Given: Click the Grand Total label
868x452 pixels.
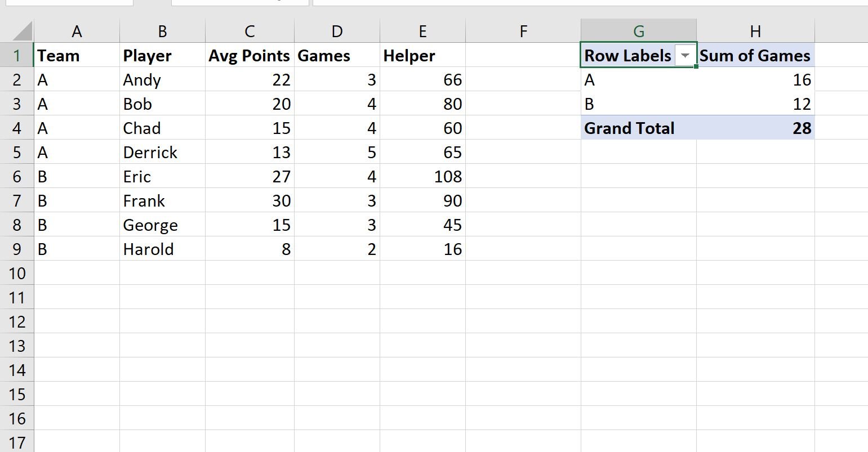Looking at the screenshot, I should point(639,128).
